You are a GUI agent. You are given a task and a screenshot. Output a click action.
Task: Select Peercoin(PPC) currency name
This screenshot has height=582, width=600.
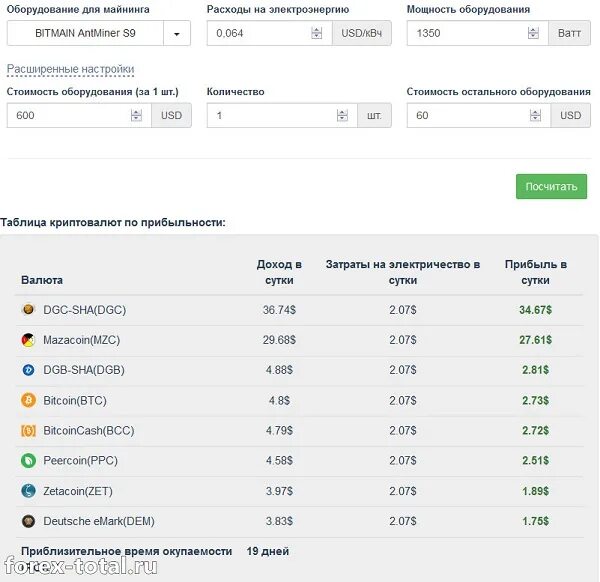tap(80, 461)
